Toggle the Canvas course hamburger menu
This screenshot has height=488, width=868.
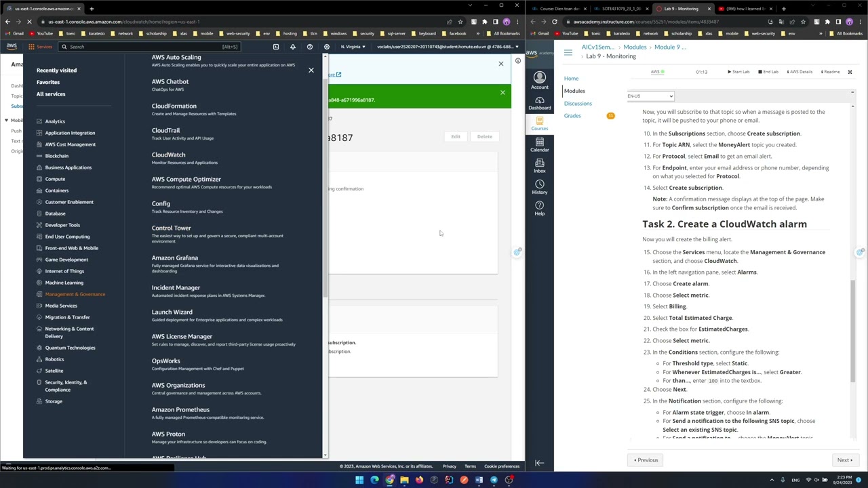pos(568,52)
